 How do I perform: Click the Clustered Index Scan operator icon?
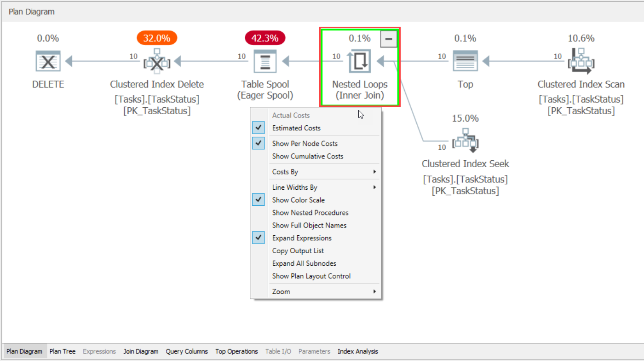581,61
